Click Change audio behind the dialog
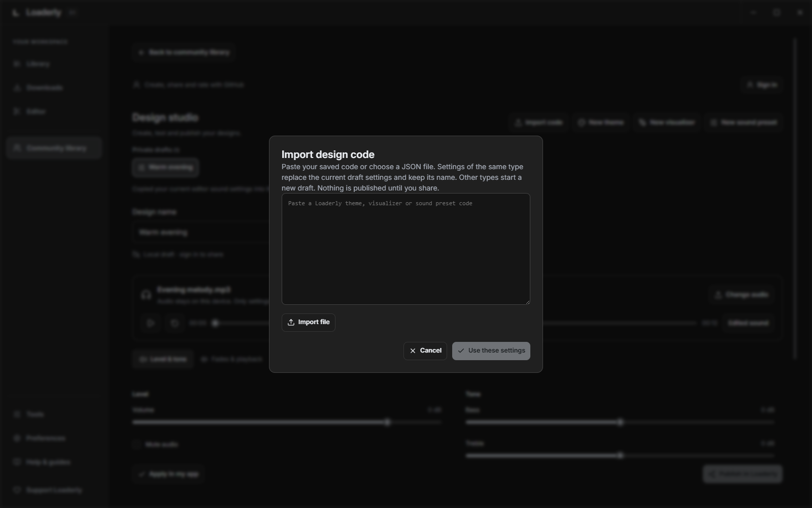 tap(741, 295)
